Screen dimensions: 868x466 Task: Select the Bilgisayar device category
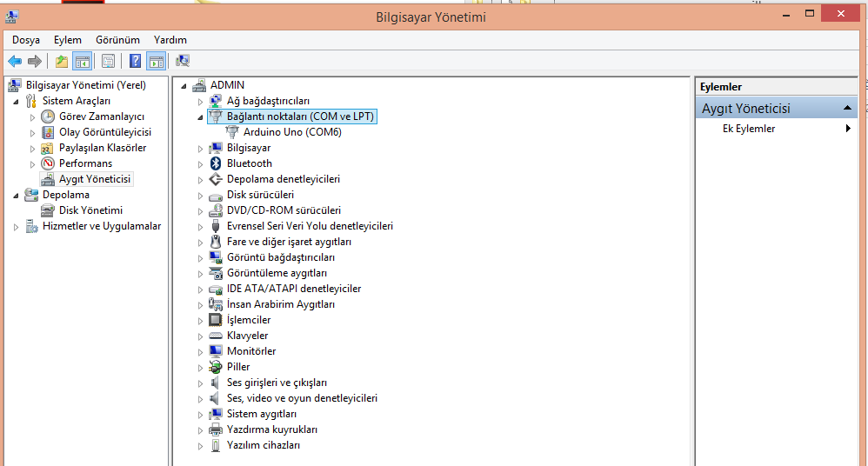(x=249, y=148)
